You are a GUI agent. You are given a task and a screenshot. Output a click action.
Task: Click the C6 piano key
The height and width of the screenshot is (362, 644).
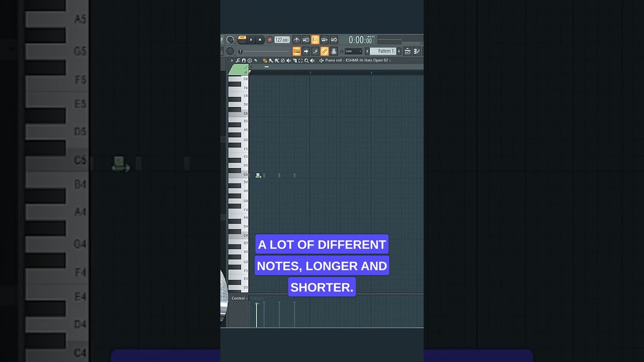click(238, 113)
